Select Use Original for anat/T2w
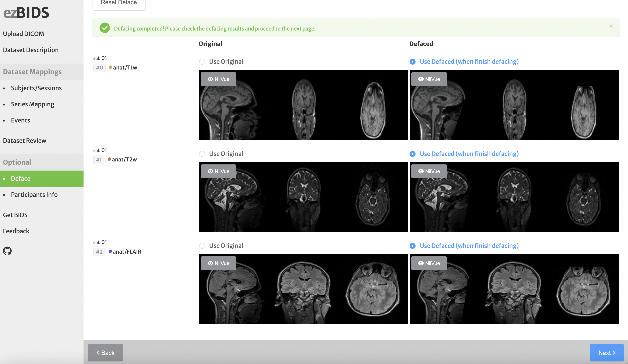This screenshot has height=364, width=628. 221,154
